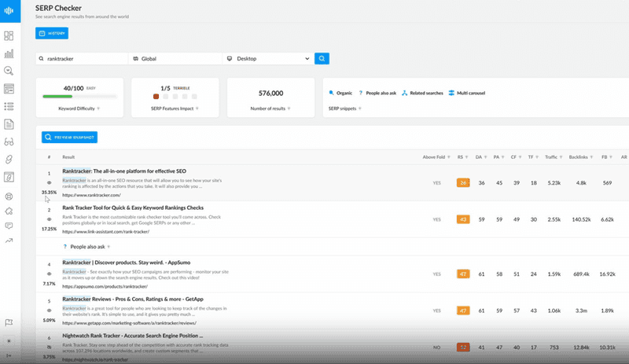Click the sun theme icon in sidebar
This screenshot has height=364, width=629.
(9, 340)
